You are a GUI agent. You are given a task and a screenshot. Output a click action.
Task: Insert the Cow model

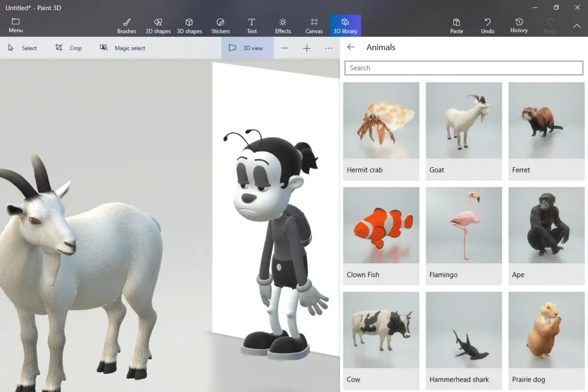[381, 341]
